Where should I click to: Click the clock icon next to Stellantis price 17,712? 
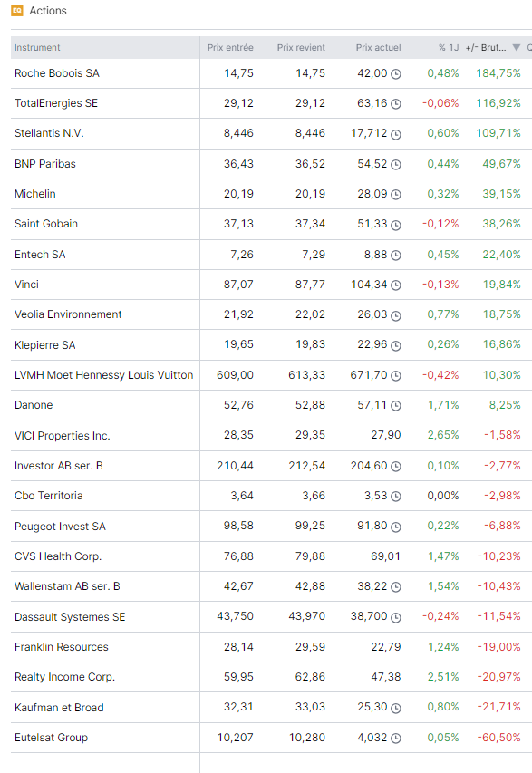[395, 134]
